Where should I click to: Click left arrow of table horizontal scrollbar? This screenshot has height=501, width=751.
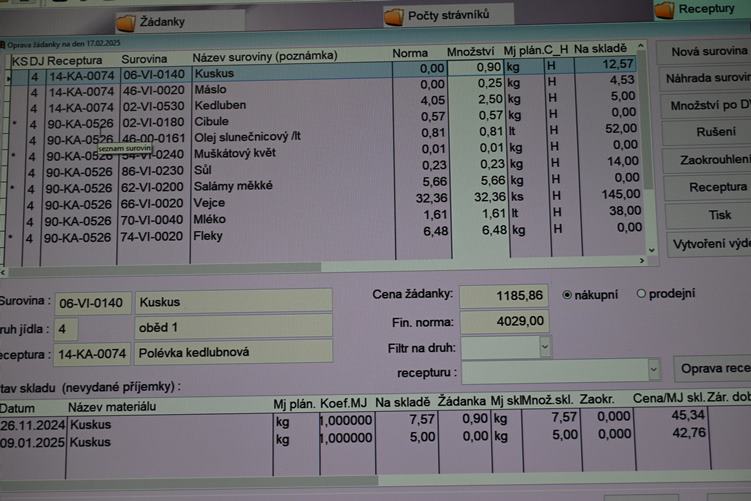(3, 273)
